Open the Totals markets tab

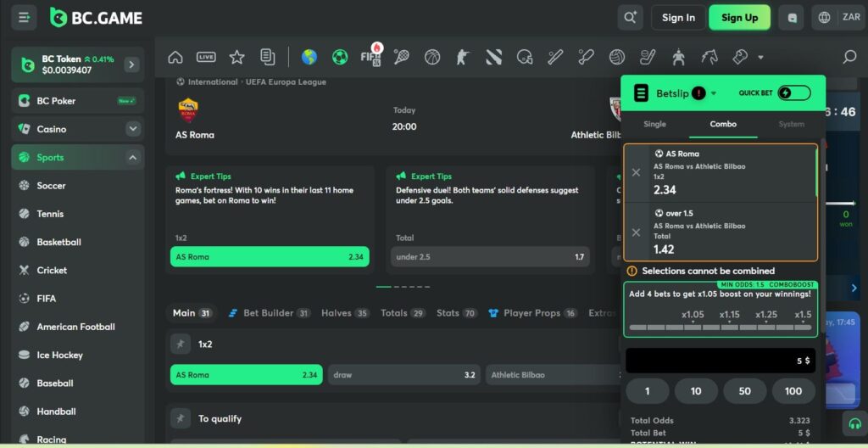click(403, 313)
